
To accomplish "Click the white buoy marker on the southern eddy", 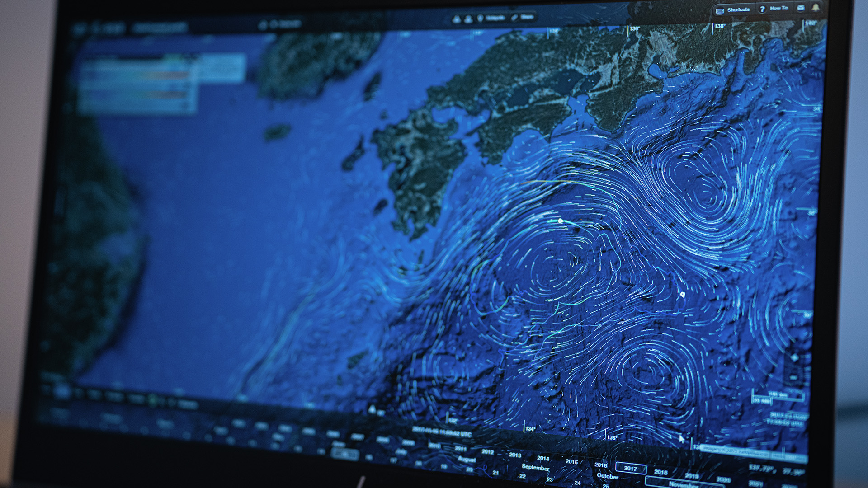I will tap(561, 221).
